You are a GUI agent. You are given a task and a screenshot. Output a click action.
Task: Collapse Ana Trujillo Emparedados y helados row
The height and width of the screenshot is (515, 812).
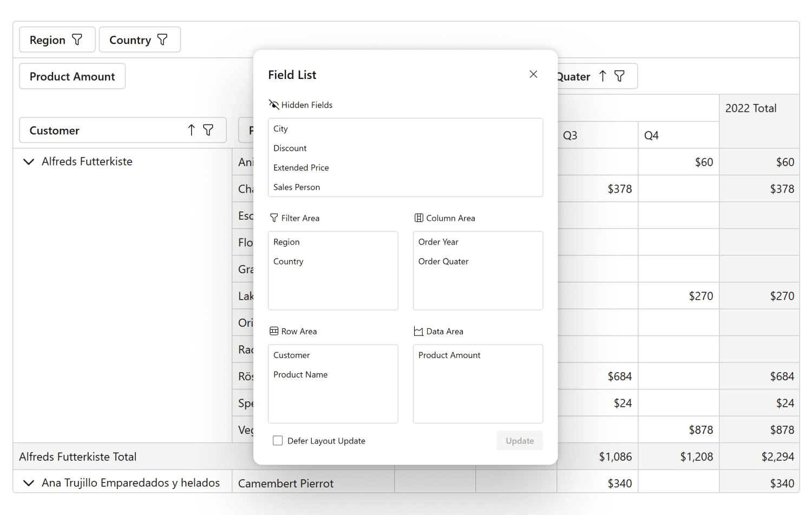[x=29, y=483]
